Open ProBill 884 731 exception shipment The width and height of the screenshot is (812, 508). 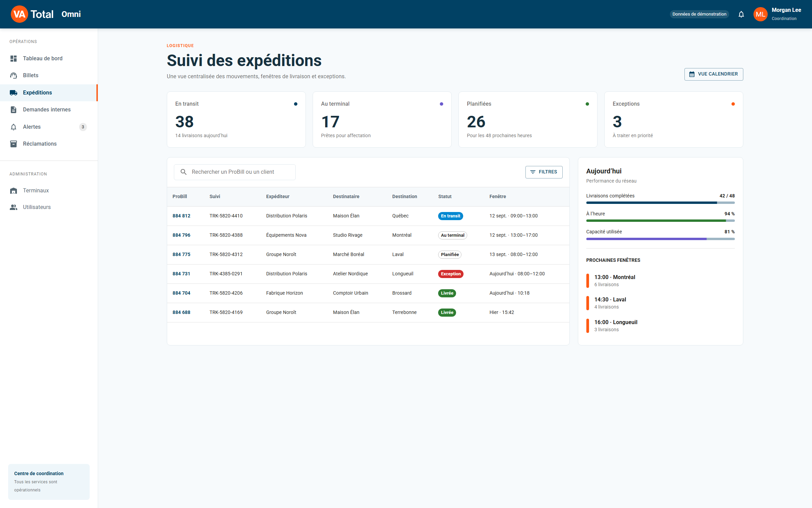click(x=181, y=274)
